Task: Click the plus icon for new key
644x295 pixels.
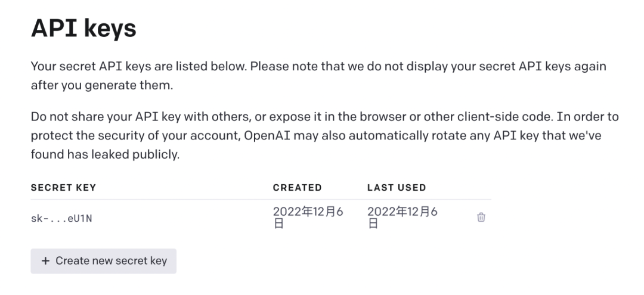Action: (45, 261)
